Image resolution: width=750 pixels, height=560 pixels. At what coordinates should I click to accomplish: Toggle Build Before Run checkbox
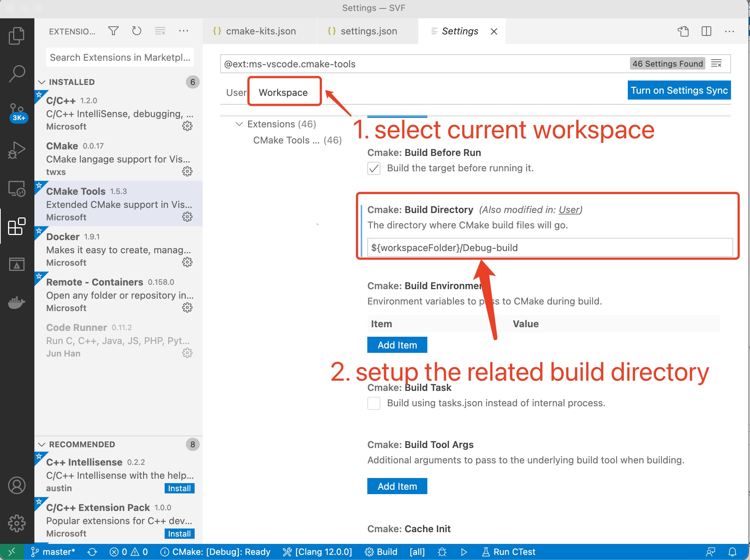click(x=374, y=168)
